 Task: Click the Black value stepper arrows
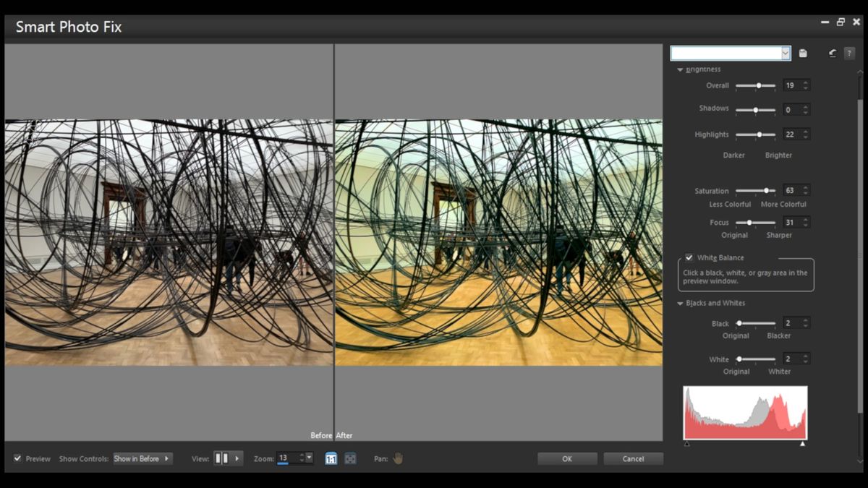[805, 323]
